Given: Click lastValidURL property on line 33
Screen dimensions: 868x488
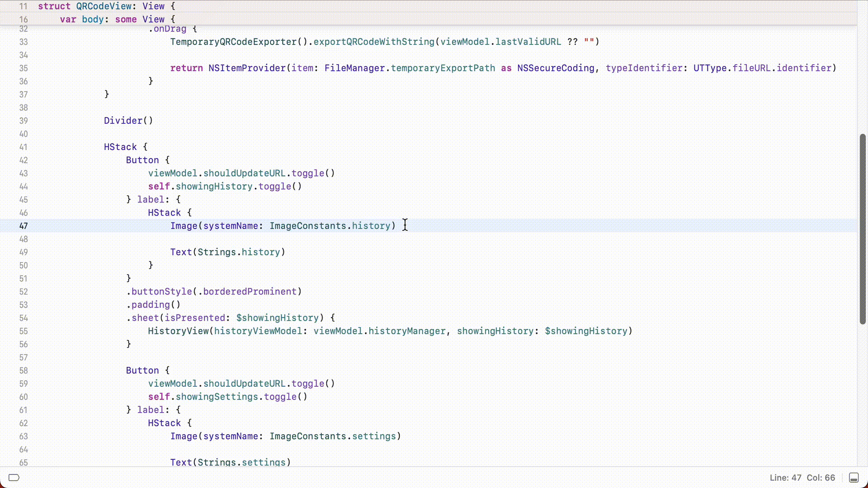Looking at the screenshot, I should pyautogui.click(x=528, y=42).
